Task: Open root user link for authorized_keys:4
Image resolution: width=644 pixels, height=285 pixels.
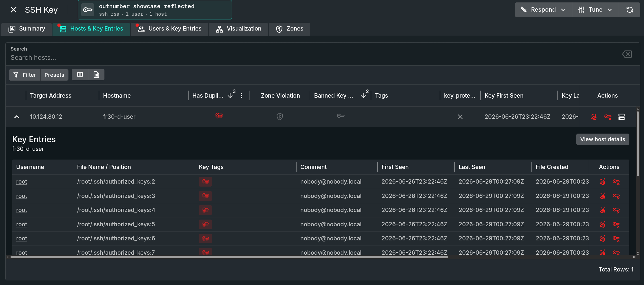Action: (x=22, y=210)
